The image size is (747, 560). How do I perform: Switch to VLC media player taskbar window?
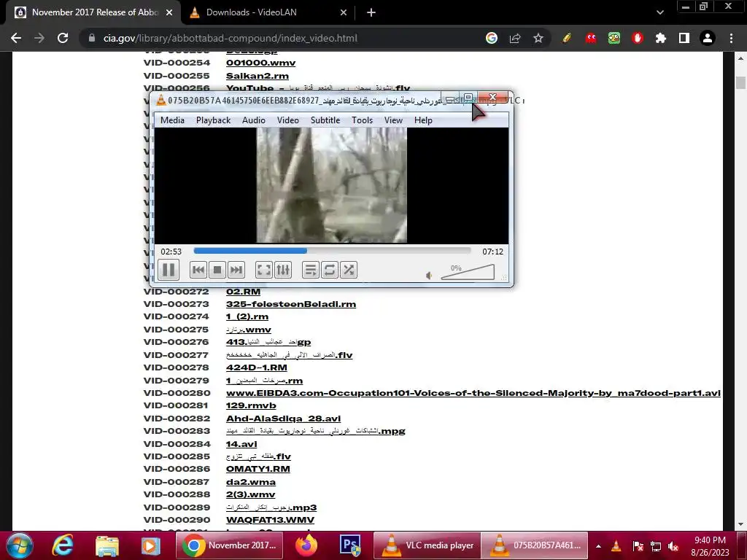click(x=427, y=545)
